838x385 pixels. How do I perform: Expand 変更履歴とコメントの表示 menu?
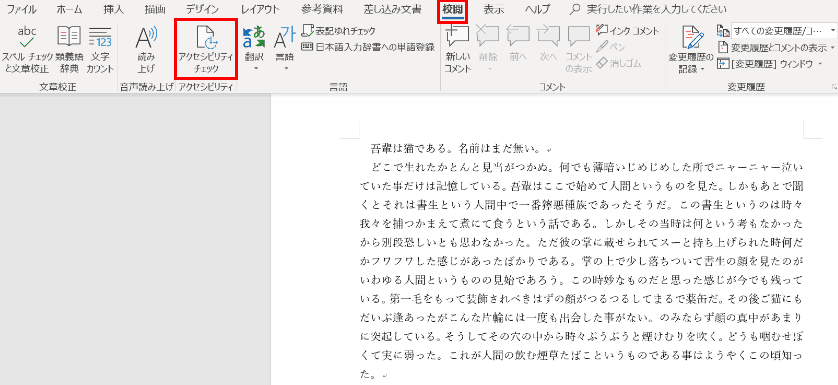click(x=776, y=47)
